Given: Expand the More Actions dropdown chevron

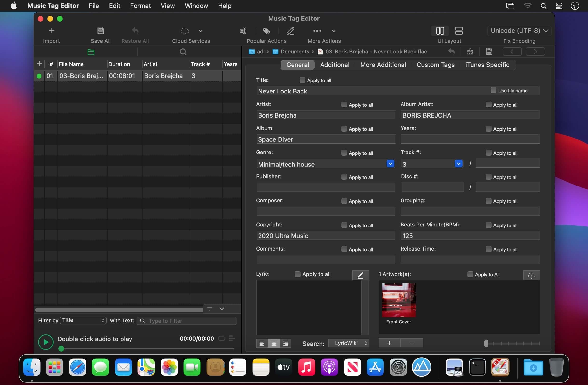Looking at the screenshot, I should (x=334, y=31).
